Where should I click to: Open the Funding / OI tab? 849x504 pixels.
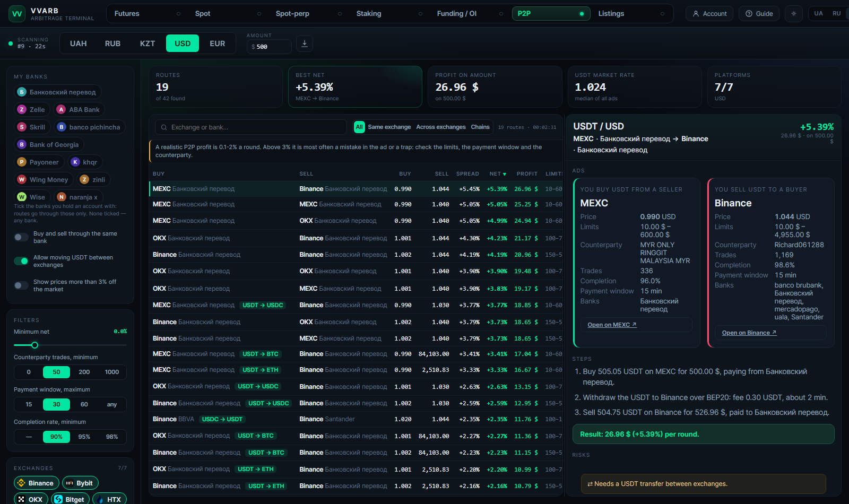pos(469,14)
